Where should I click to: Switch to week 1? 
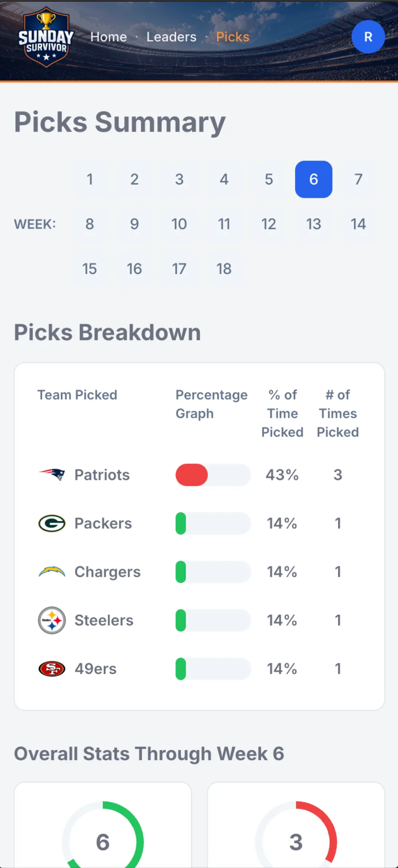click(x=90, y=179)
